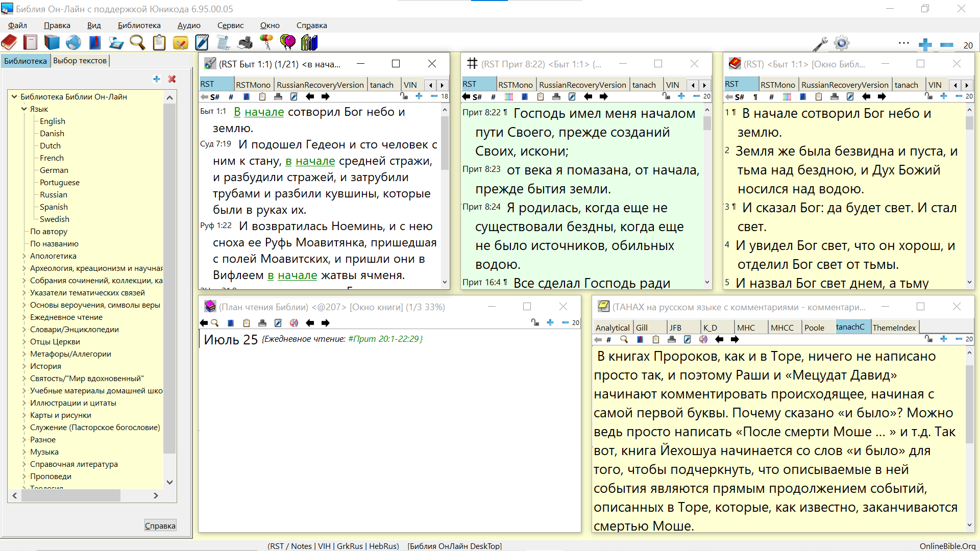Click the yellow and pink balloons icon

pyautogui.click(x=288, y=43)
